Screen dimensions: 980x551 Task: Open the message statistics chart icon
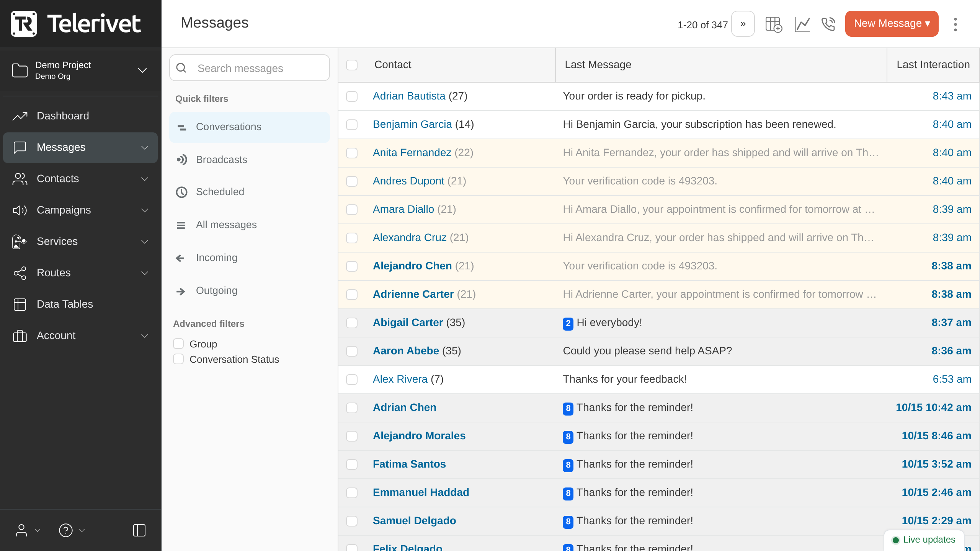tap(802, 24)
